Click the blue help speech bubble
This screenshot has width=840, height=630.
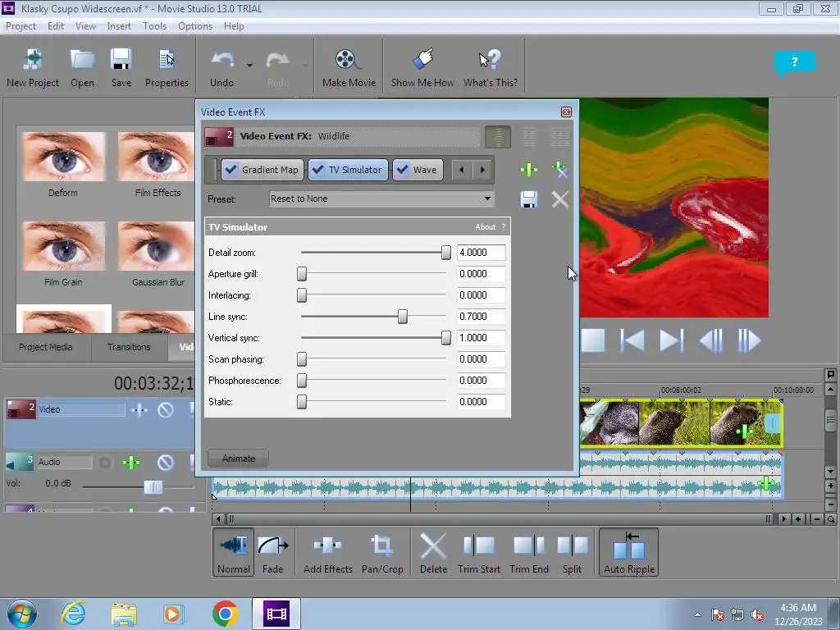(x=794, y=62)
